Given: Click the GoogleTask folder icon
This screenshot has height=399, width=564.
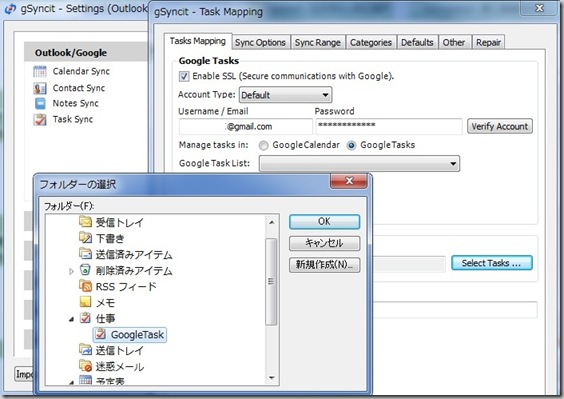Looking at the screenshot, I should point(101,334).
